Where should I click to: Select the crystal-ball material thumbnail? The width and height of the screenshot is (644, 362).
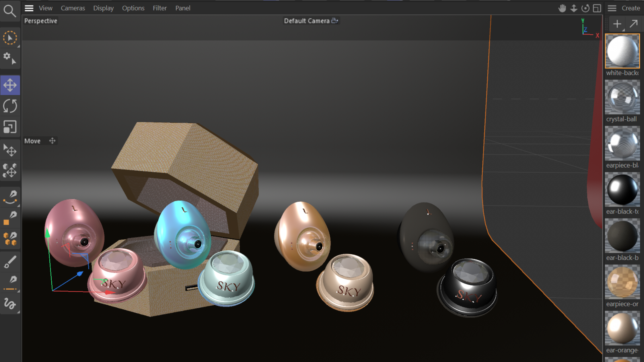point(622,98)
